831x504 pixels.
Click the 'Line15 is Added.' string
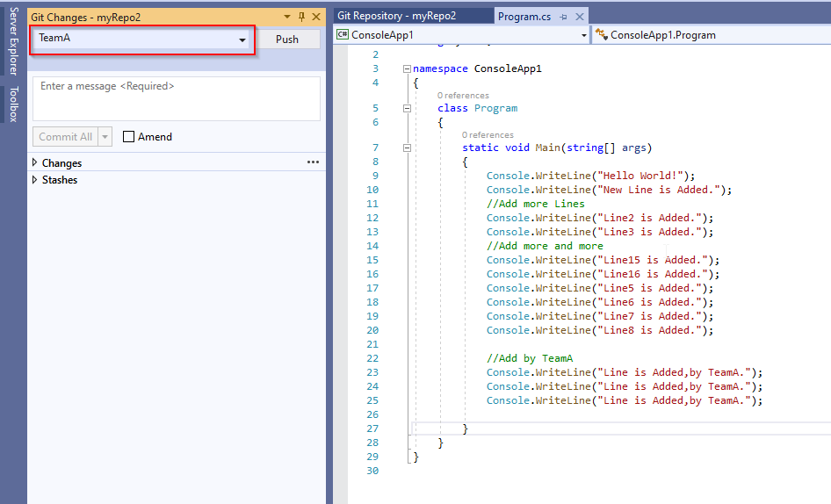pos(653,260)
